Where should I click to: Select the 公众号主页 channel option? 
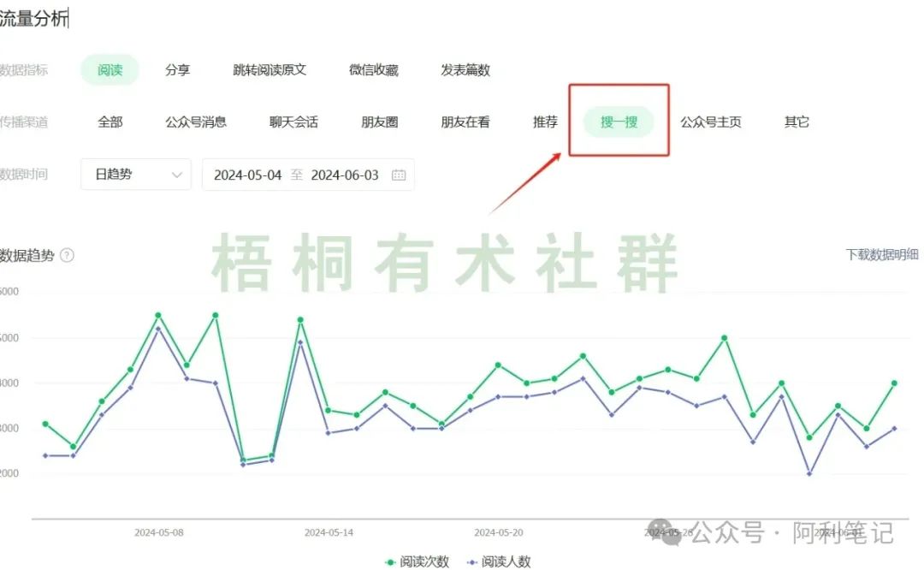709,122
